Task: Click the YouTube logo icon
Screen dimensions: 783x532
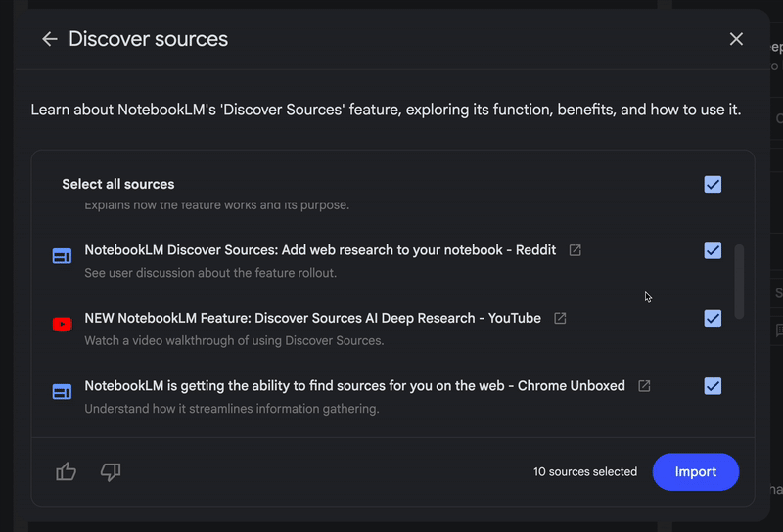Action: pos(62,324)
